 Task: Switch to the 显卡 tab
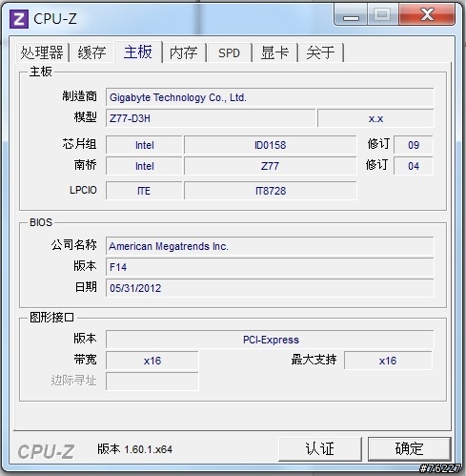[274, 52]
